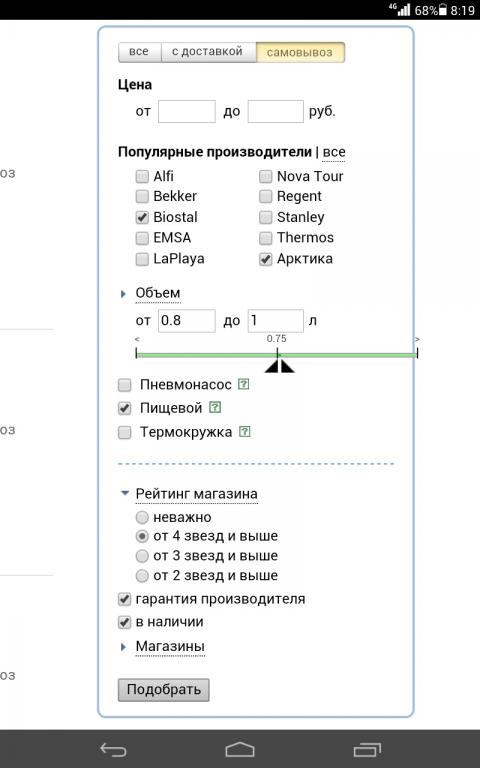Select от 3 звезд и выше rating
Image resolution: width=480 pixels, height=768 pixels.
[x=142, y=556]
